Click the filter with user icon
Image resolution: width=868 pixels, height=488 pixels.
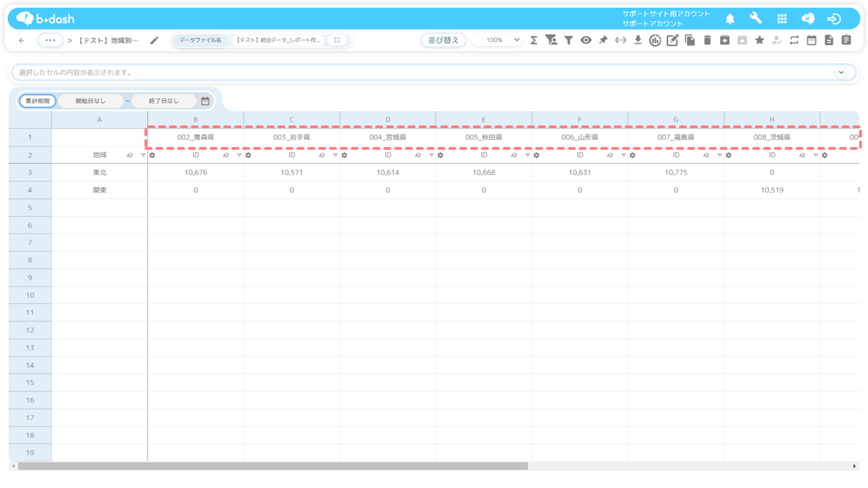551,41
